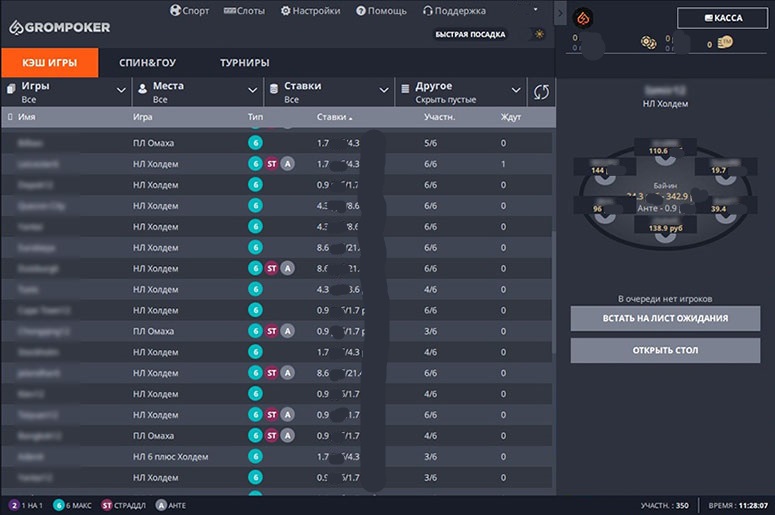775x515 pixels.
Task: Click the chips balance icon
Action: click(x=648, y=43)
